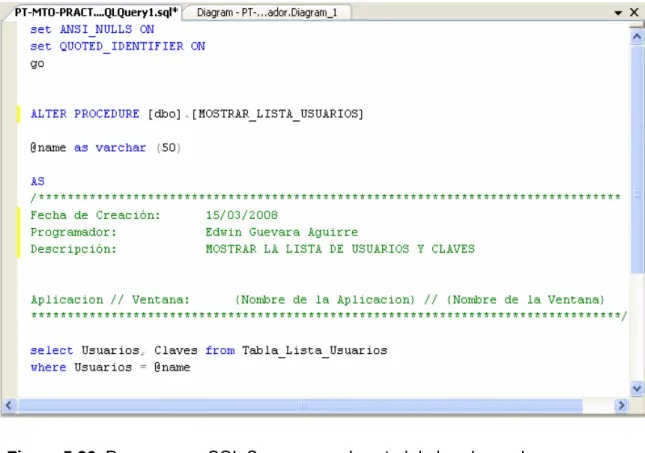
Task: Open the Diagram_1 tab
Action: click(x=267, y=13)
